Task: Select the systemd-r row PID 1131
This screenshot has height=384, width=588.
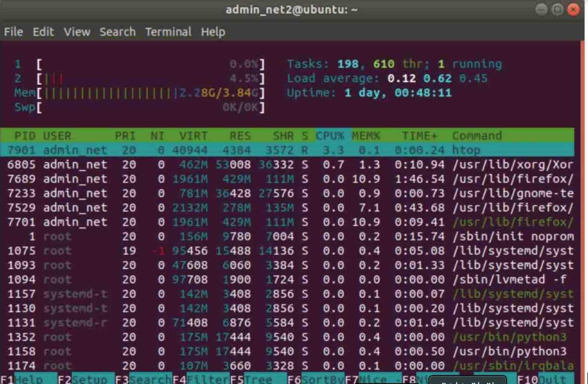Action: click(x=287, y=323)
